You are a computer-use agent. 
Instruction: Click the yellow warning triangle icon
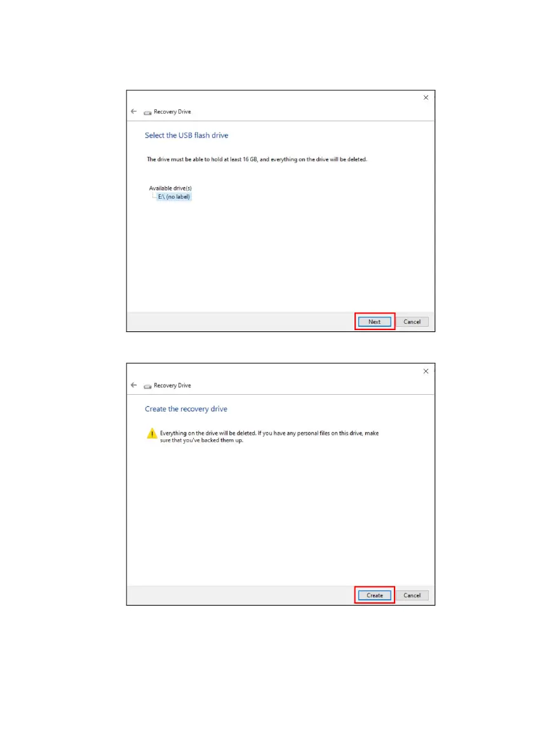click(x=152, y=434)
